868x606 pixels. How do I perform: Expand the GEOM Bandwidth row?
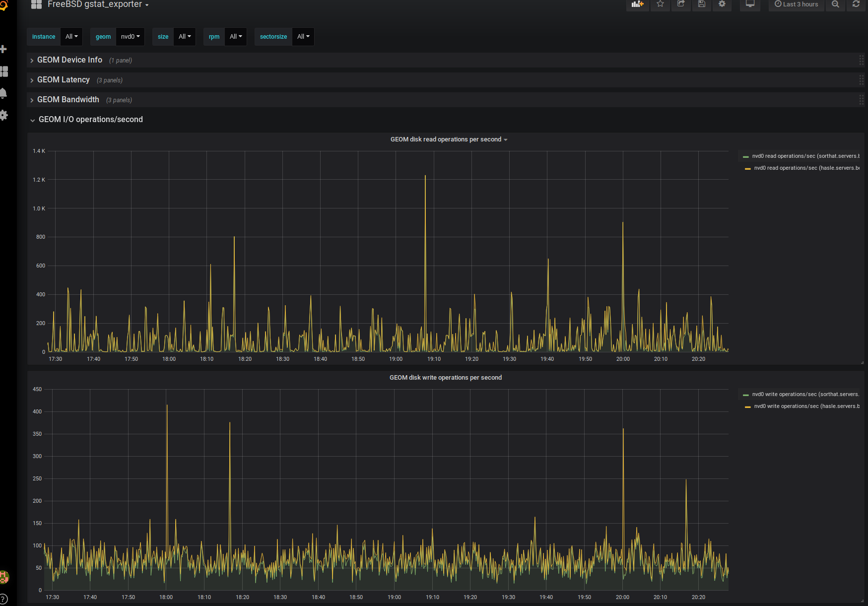(x=68, y=100)
